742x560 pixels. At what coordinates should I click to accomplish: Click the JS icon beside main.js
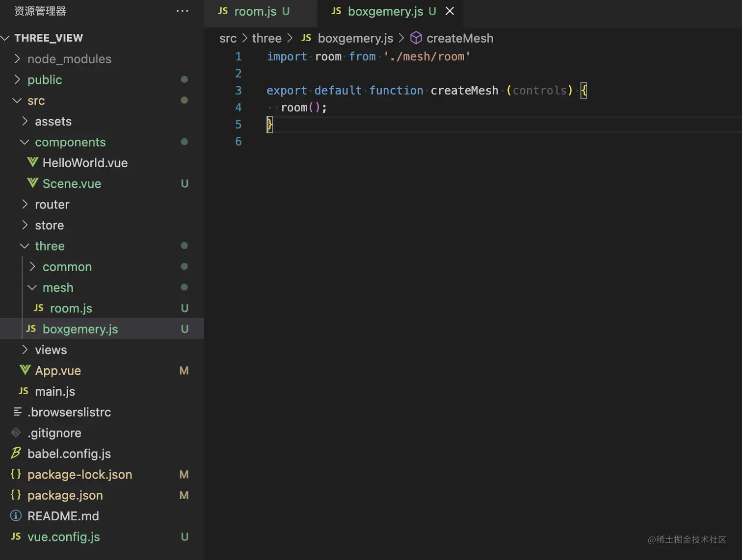point(24,391)
